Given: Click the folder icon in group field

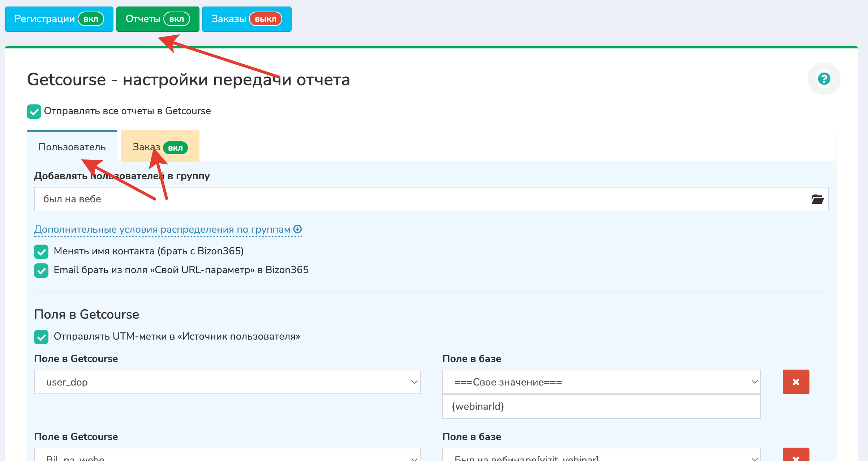Looking at the screenshot, I should click(x=817, y=199).
